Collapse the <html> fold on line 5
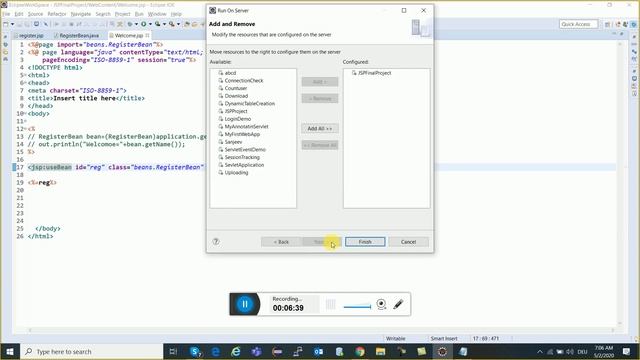Image resolution: width=640 pixels, height=360 pixels. (25, 75)
